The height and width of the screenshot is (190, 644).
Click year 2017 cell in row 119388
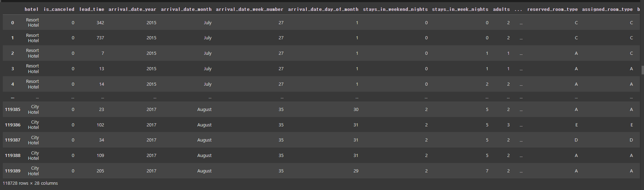click(x=151, y=156)
